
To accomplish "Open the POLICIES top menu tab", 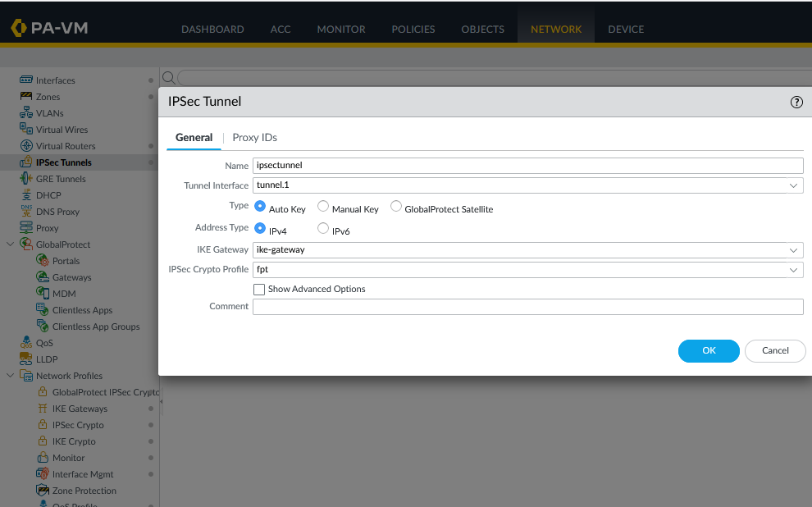I will [x=413, y=30].
